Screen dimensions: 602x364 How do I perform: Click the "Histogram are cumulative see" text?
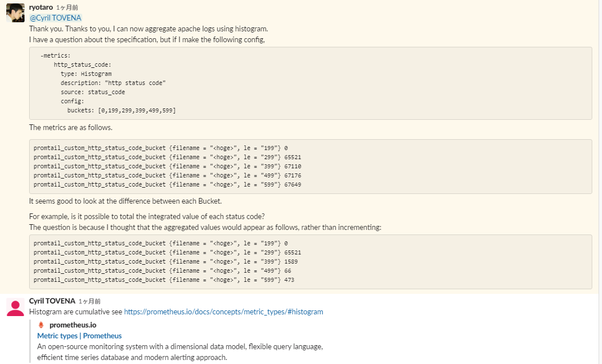pos(75,312)
